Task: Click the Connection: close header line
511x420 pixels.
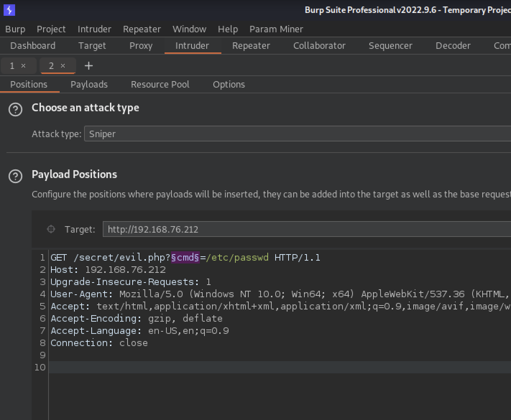Action: tap(99, 343)
